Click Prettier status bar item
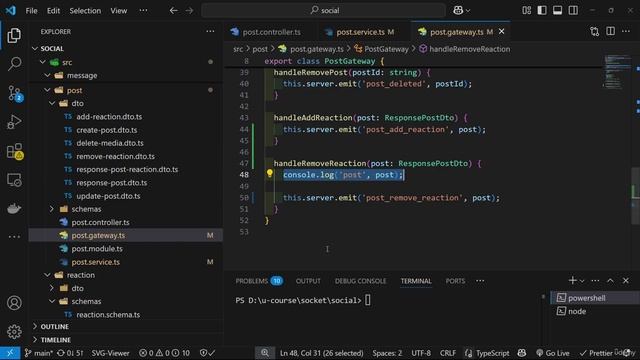 point(597,353)
